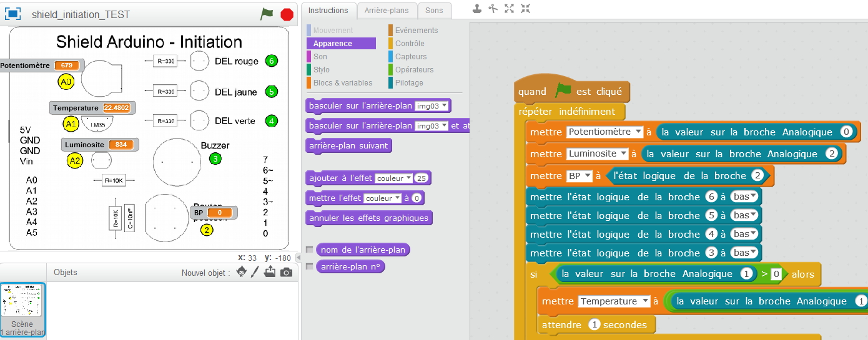Screen dimensions: 868x340
Task: Choose a new sprite from library icon
Action: pos(241,273)
